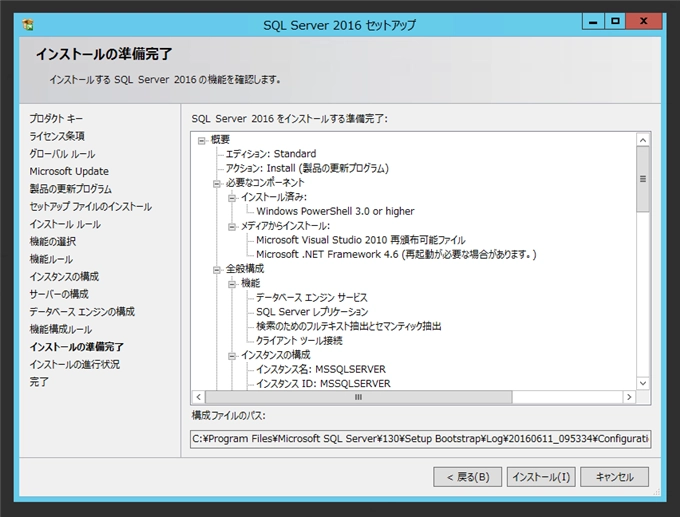Select the データベース エンジン サービス row

point(311,298)
